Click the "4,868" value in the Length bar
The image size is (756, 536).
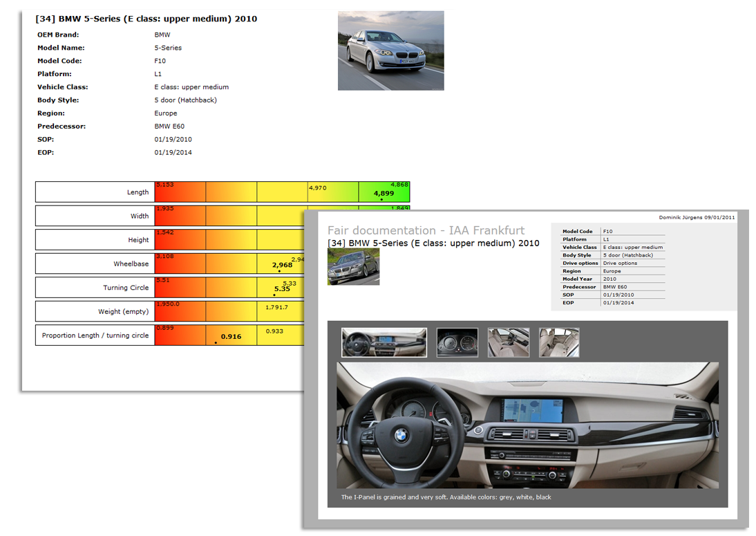click(399, 184)
